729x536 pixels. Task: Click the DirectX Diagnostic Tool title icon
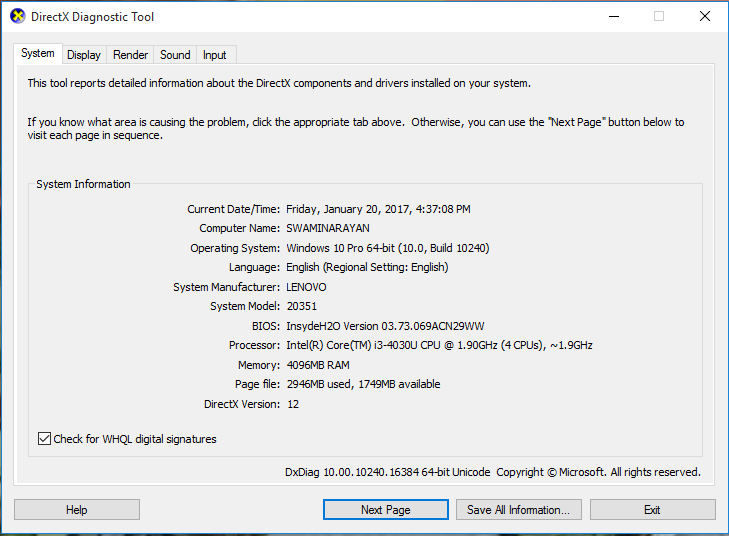(17, 17)
